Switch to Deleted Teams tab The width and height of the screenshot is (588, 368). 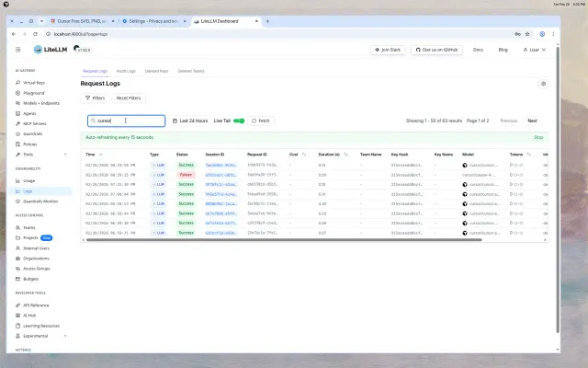pyautogui.click(x=191, y=71)
